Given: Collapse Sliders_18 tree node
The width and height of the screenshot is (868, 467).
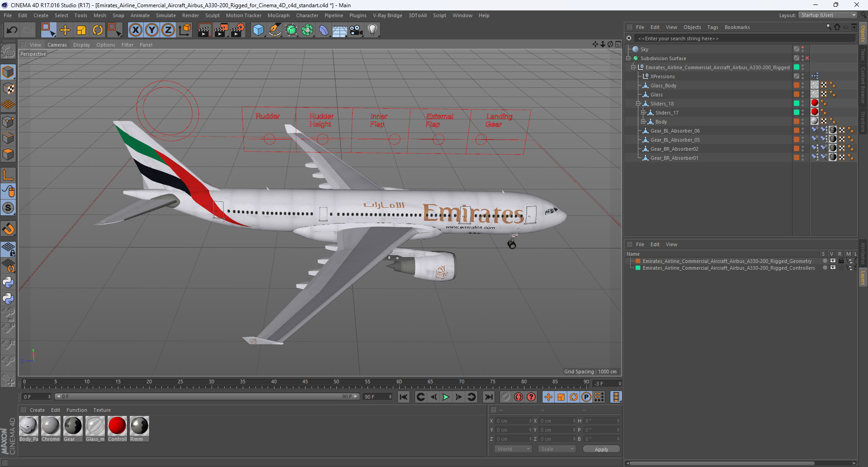Looking at the screenshot, I should click(638, 104).
